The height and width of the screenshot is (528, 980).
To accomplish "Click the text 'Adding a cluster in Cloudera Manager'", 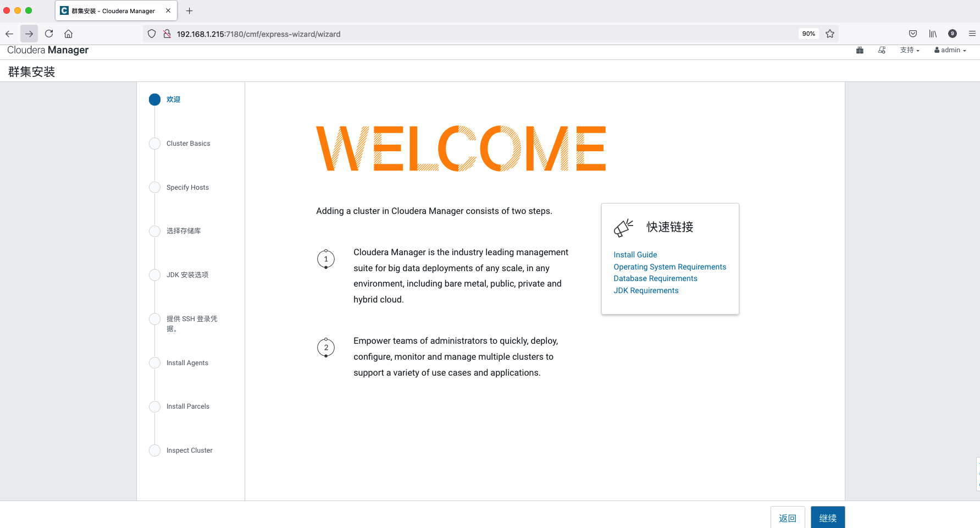I will click(x=390, y=211).
